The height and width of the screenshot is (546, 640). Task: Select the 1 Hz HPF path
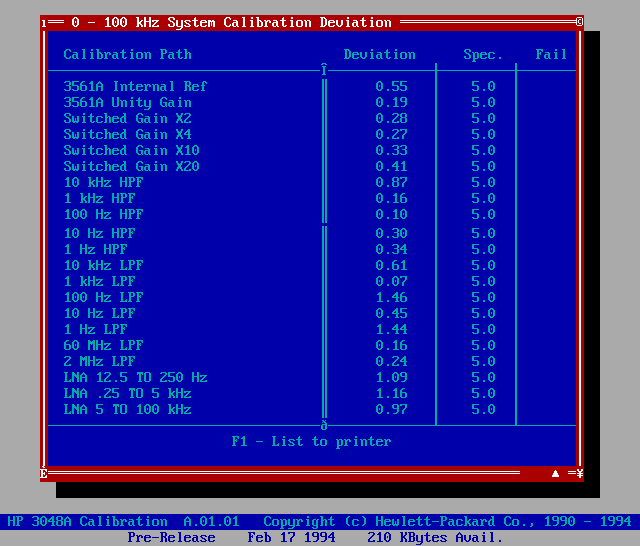pyautogui.click(x=96, y=249)
